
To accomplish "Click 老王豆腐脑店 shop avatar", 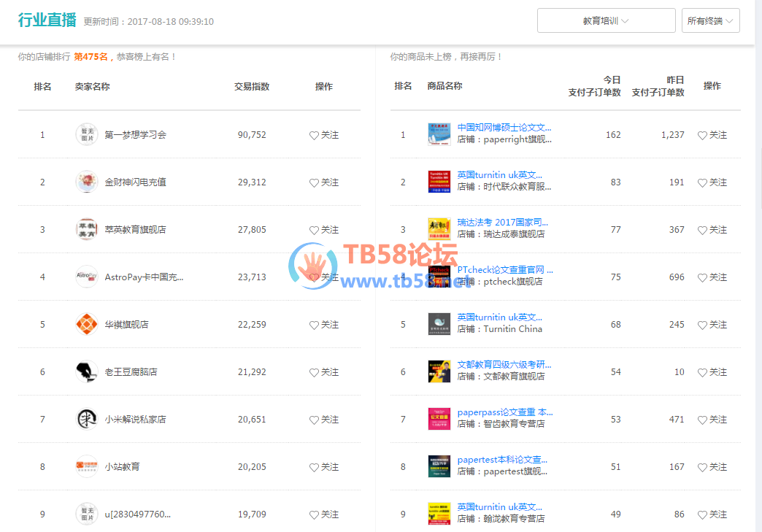I will pos(86,371).
